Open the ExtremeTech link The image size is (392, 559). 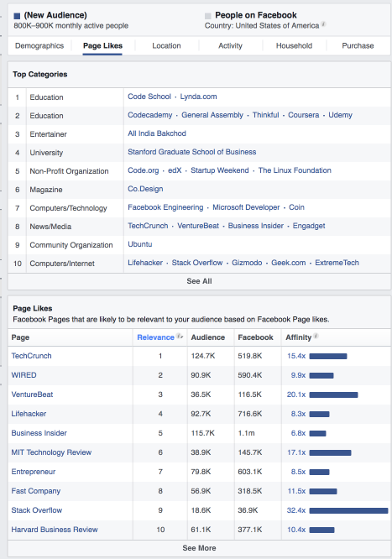pos(337,263)
